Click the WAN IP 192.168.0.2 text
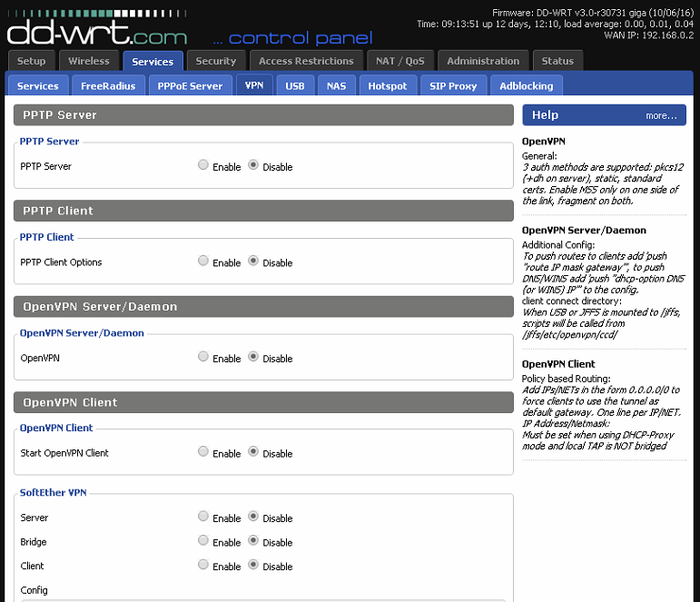This screenshot has width=700, height=602. pos(649,35)
